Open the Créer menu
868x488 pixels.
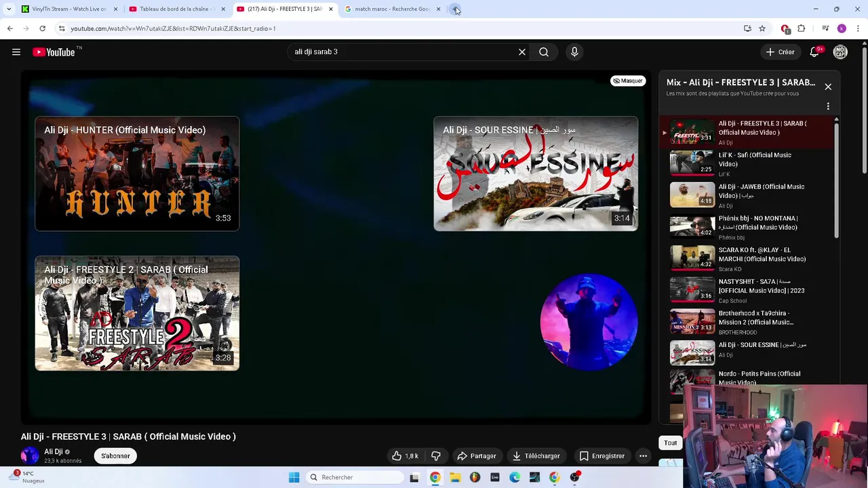(x=780, y=52)
